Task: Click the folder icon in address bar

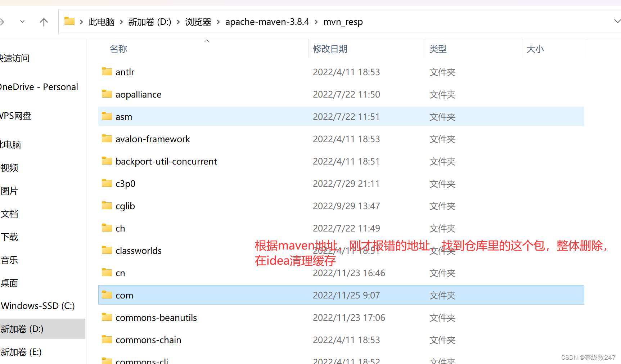Action: [69, 21]
